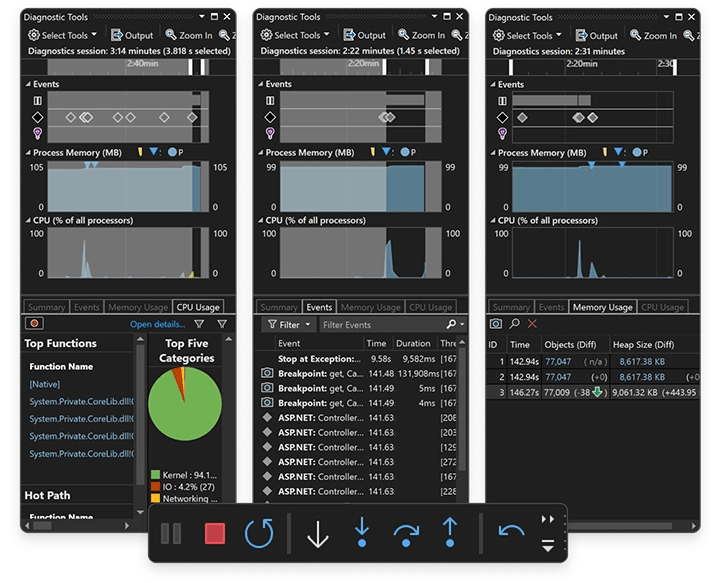Collapse Process Memory section in right window
Image resolution: width=725 pixels, height=583 pixels.
coord(493,153)
